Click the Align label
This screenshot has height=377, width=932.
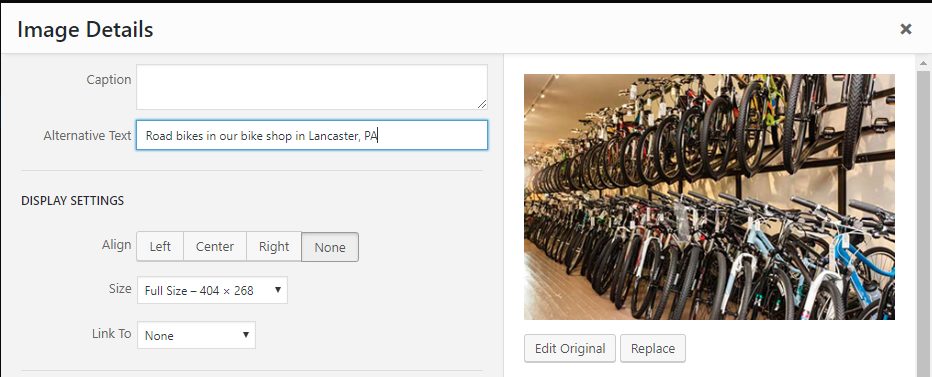116,245
